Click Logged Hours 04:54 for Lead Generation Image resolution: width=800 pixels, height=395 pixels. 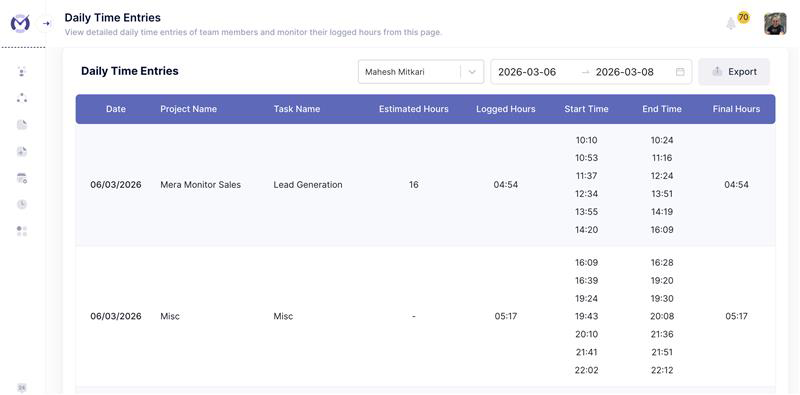tap(506, 185)
